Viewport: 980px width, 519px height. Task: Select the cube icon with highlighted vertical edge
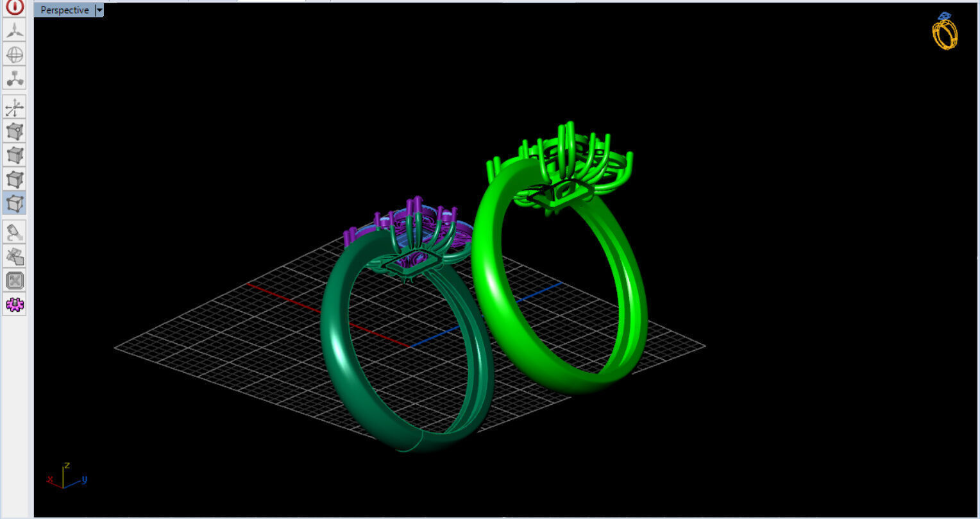tap(14, 155)
